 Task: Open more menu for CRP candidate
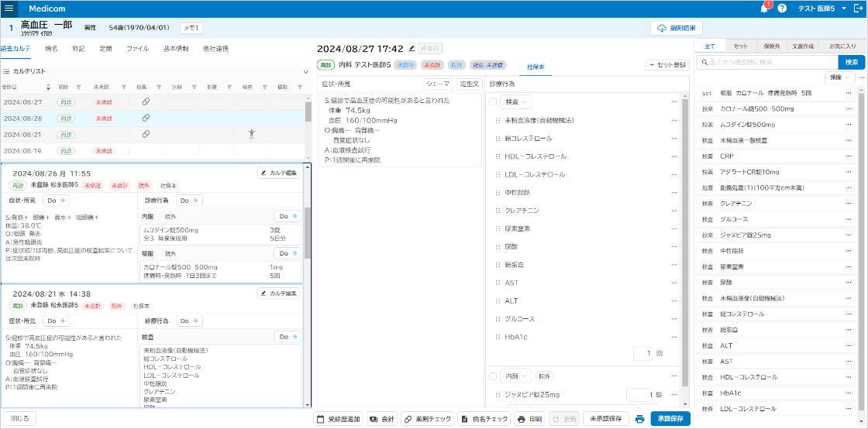849,156
